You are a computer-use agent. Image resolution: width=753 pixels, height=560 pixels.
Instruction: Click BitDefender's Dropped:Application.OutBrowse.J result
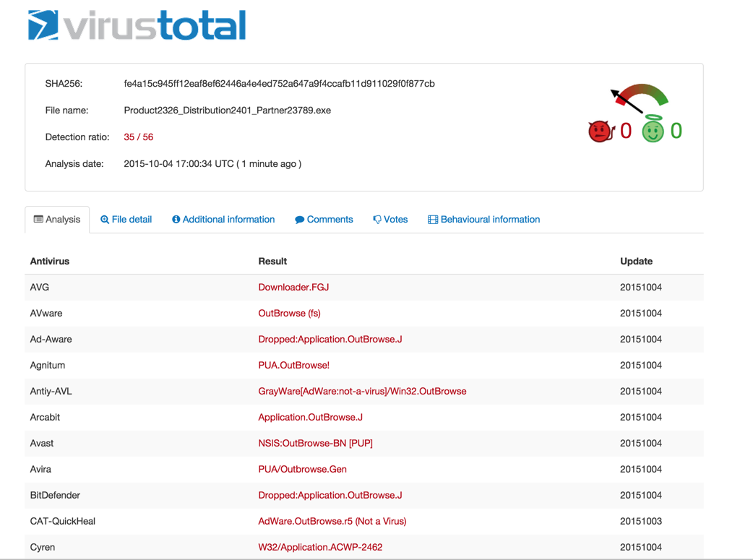(x=330, y=495)
